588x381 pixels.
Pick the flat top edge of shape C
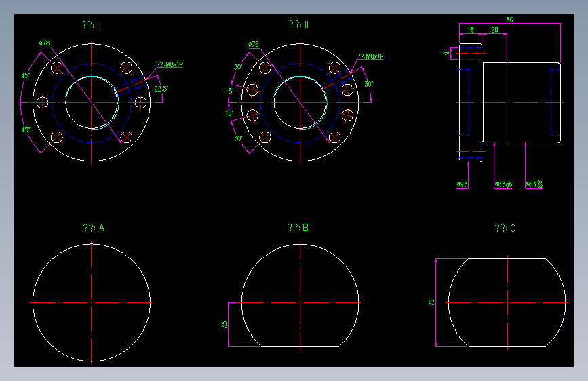click(507, 258)
